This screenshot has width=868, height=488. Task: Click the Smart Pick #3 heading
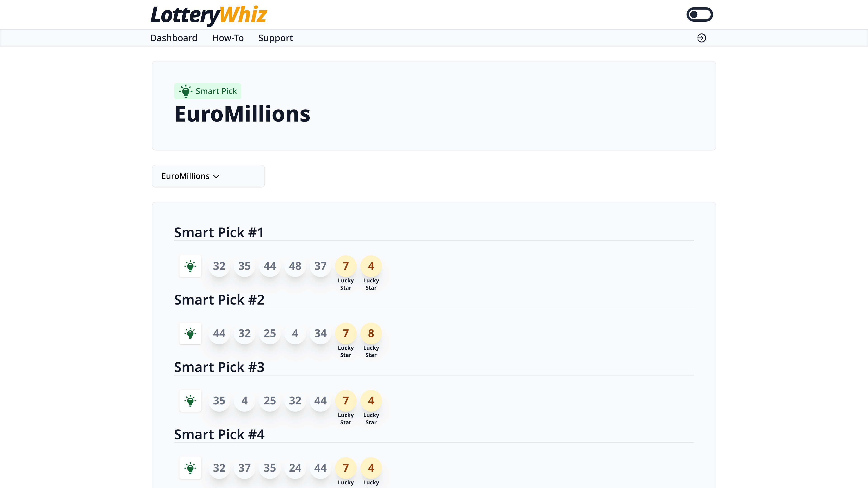tap(219, 367)
